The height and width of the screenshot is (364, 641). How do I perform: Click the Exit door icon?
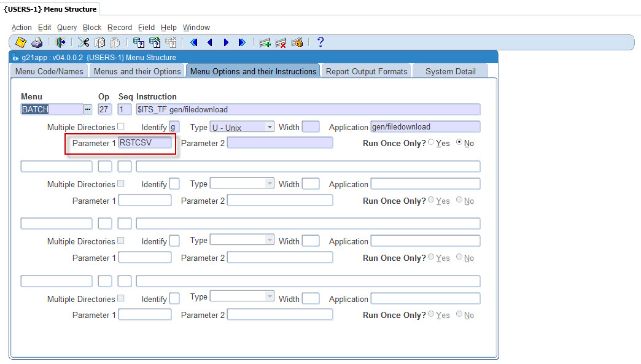click(60, 42)
